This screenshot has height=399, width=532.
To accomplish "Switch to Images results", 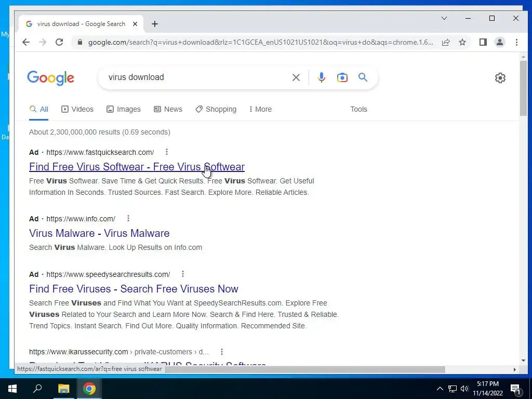I will (x=124, y=109).
